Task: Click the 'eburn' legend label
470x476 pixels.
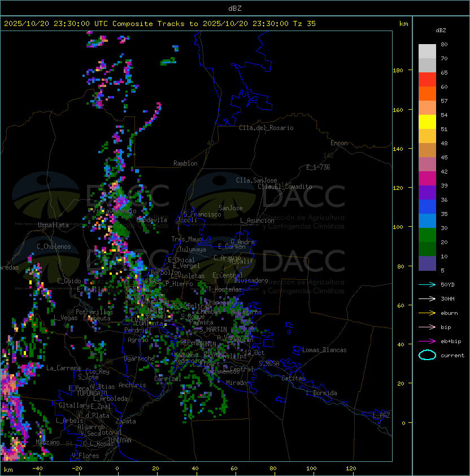Action: tap(449, 313)
